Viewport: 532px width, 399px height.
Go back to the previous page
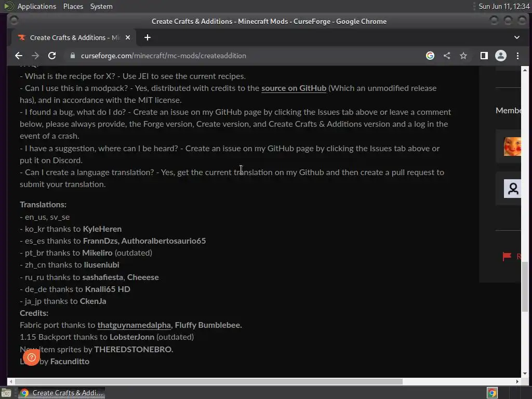click(19, 56)
